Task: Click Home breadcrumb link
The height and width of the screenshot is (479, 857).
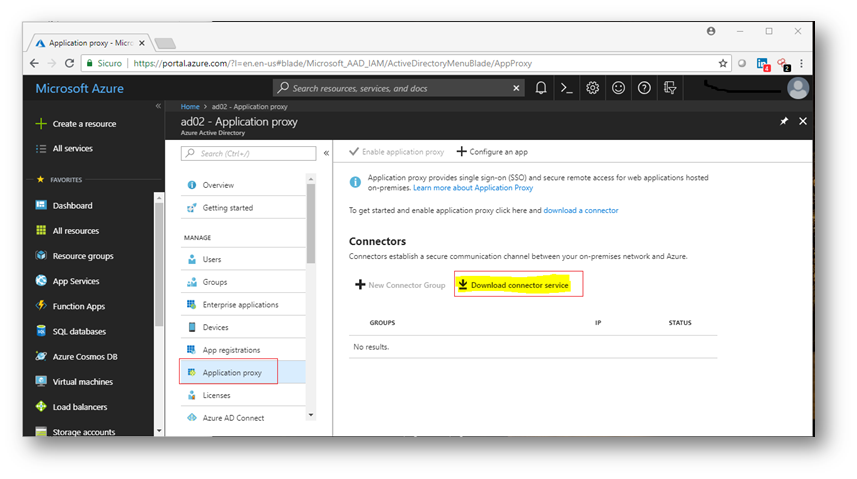Action: tap(190, 107)
